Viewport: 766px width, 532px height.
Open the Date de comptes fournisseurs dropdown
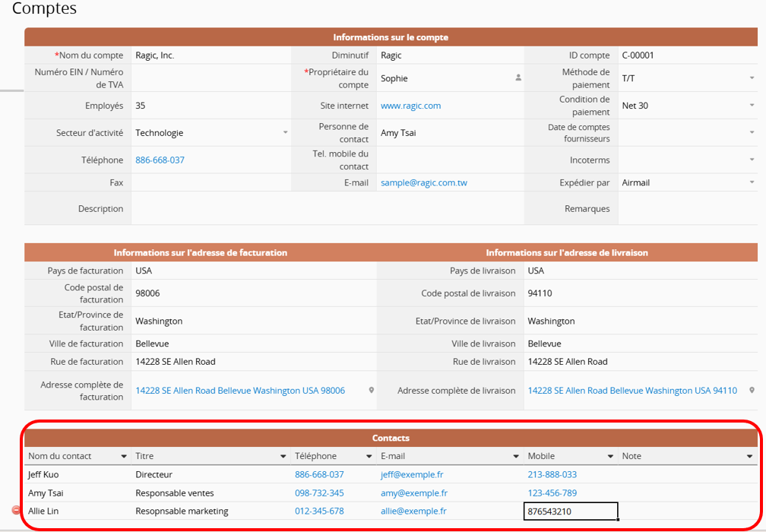pyautogui.click(x=752, y=133)
